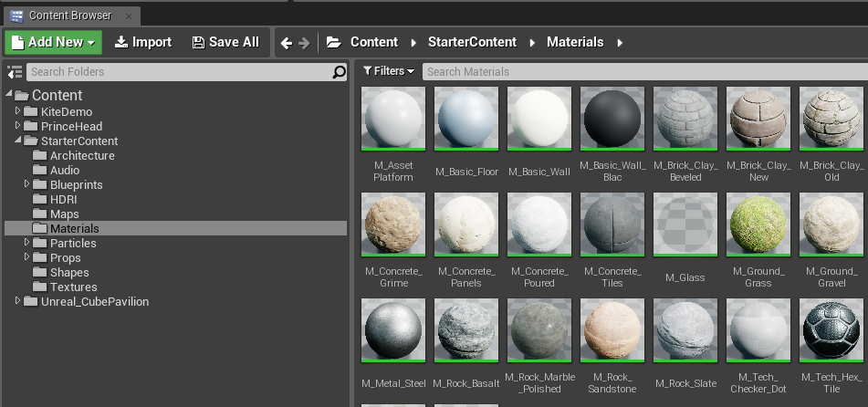Click the Import button
The image size is (868, 407).
pyautogui.click(x=143, y=42)
